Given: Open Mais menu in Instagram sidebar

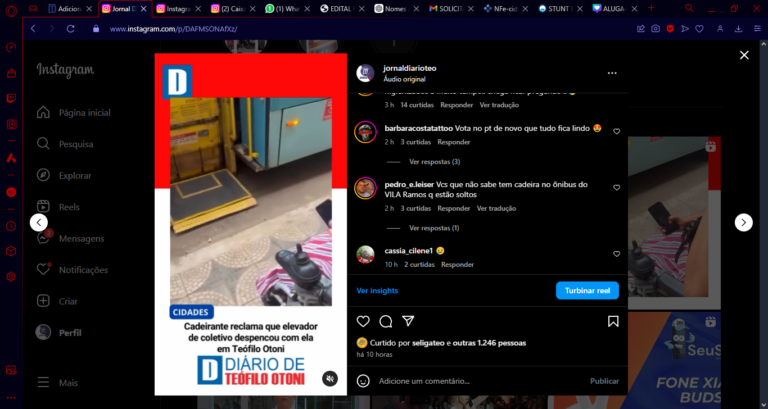Looking at the screenshot, I should point(57,383).
